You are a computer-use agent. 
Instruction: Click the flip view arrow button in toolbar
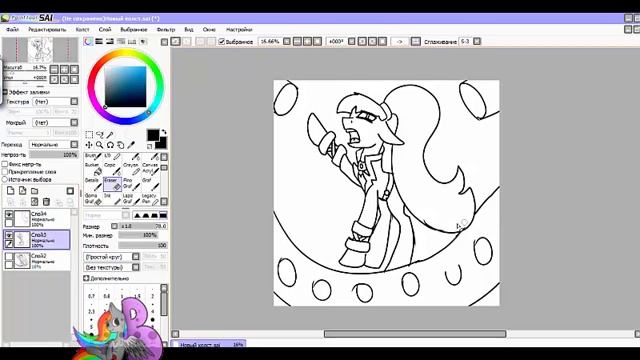pos(400,42)
